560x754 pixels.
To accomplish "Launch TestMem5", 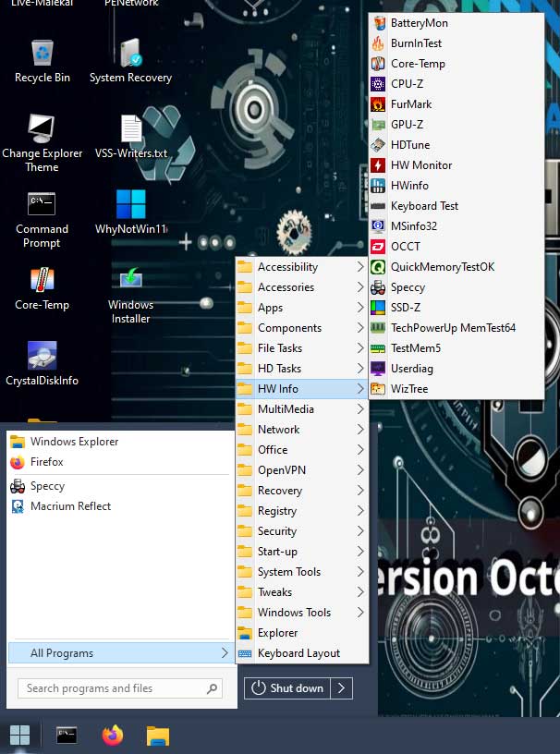I will [457, 348].
